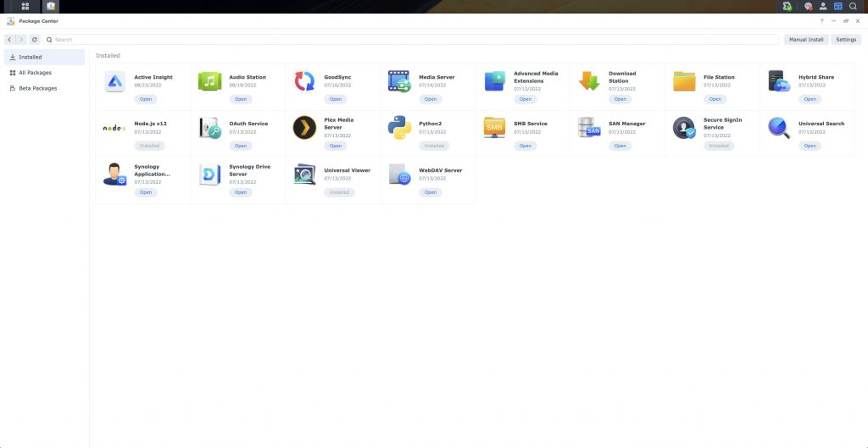Image resolution: width=868 pixels, height=448 pixels.
Task: Click Package Center taskbar icon
Action: coord(51,7)
